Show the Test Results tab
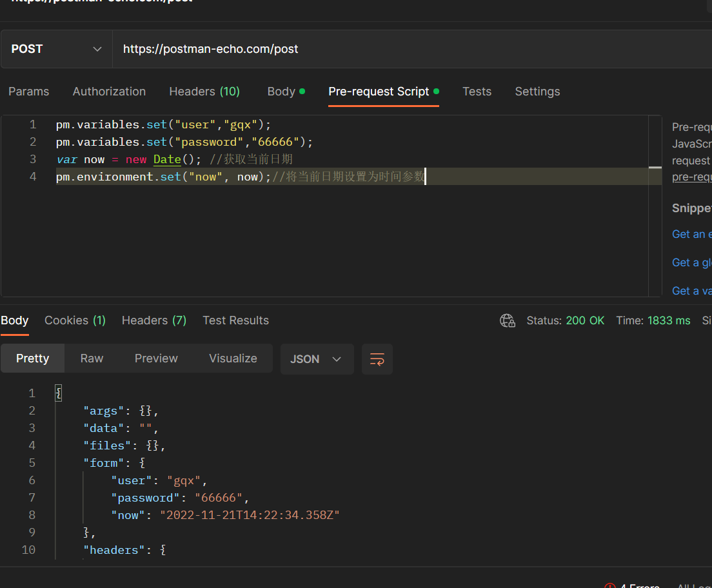 pyautogui.click(x=235, y=320)
